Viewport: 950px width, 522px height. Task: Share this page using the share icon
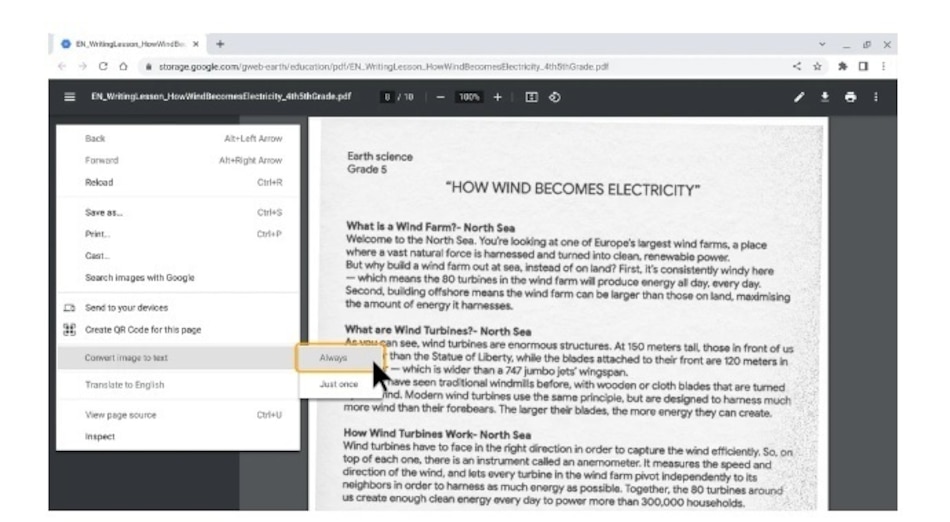point(797,66)
